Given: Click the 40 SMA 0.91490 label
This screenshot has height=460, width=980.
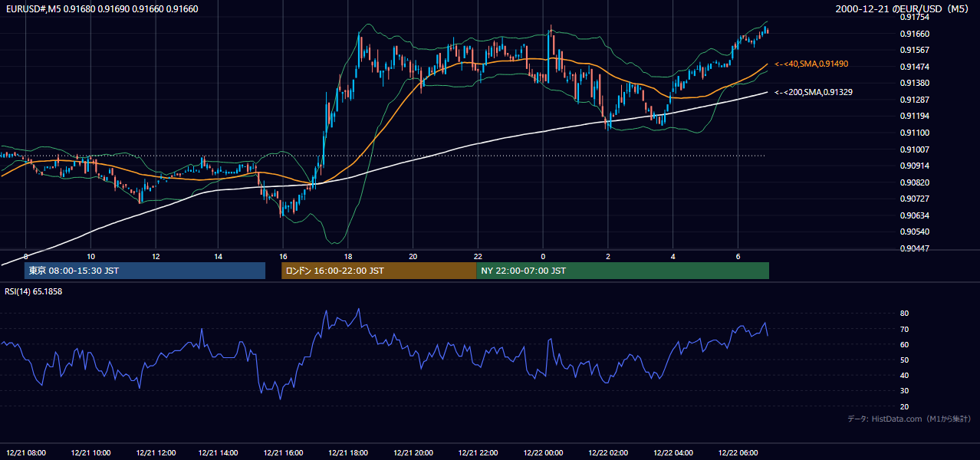Looking at the screenshot, I should (811, 64).
